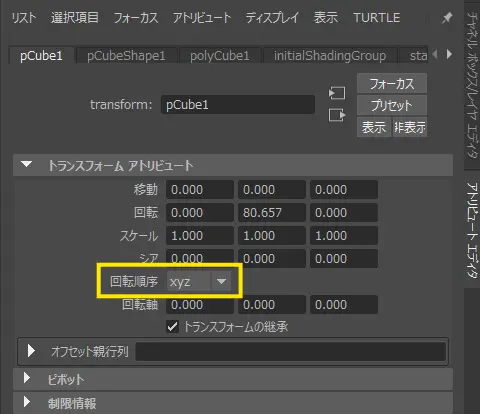Click the シア second value field
Screen dimensions: 480x414
(x=272, y=259)
